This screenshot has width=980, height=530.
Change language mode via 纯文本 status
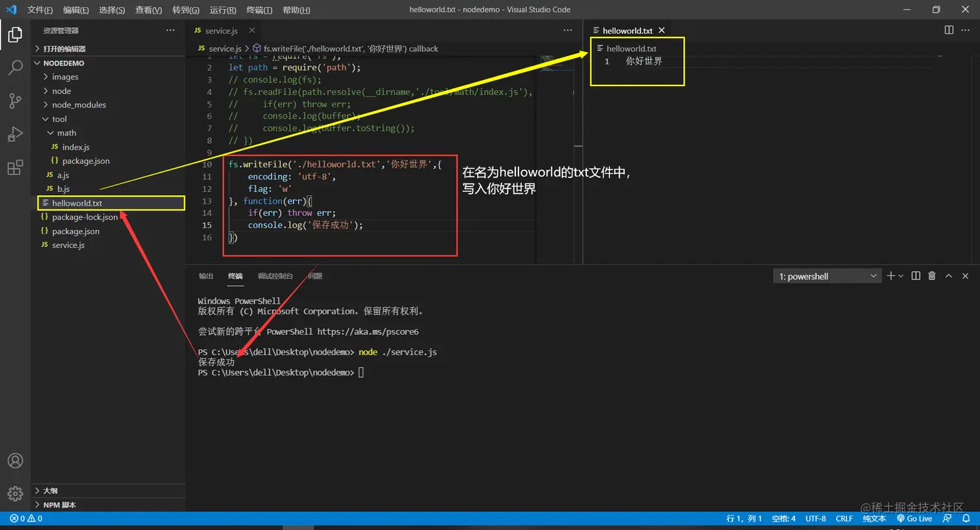[874, 518]
